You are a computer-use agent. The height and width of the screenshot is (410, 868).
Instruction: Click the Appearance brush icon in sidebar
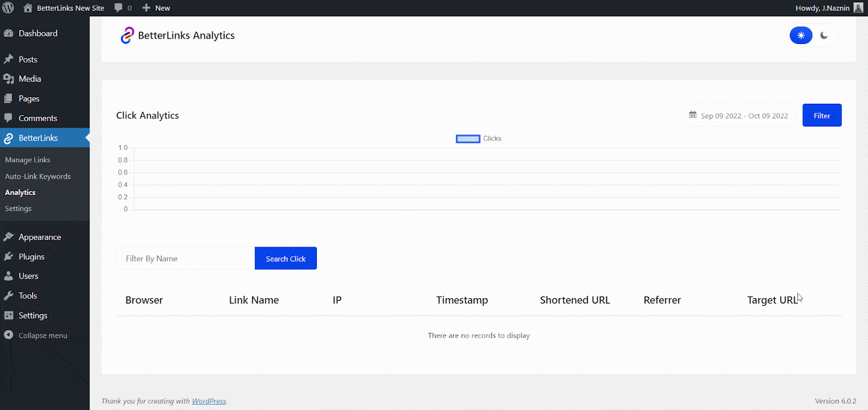point(9,237)
